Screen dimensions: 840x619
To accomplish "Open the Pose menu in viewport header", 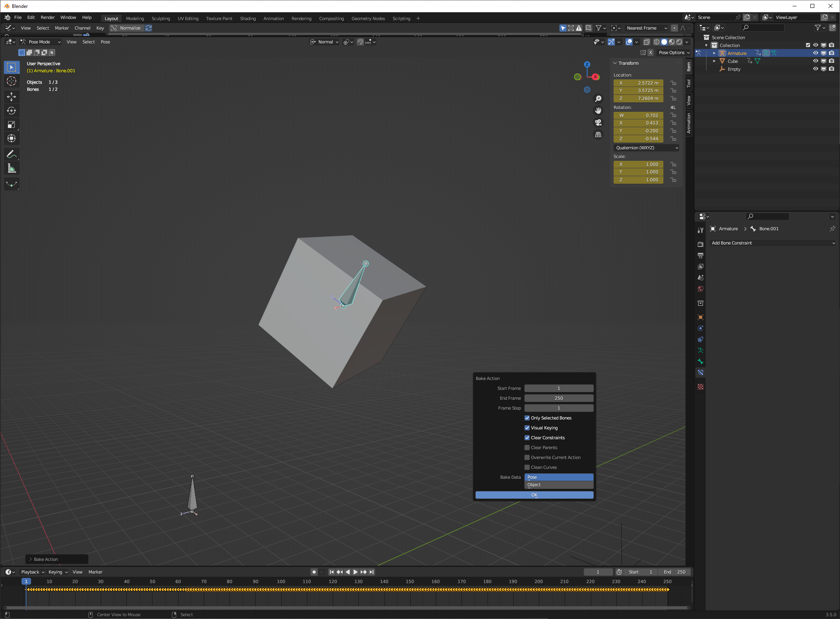I will click(x=105, y=42).
